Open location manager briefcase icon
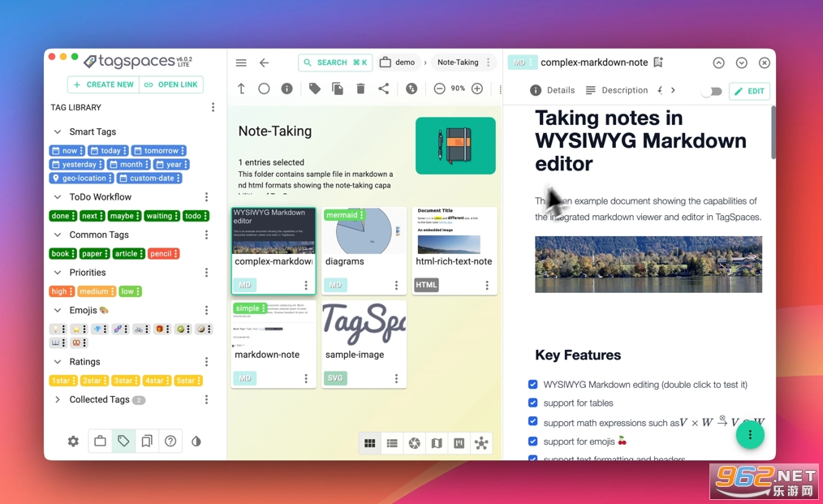 [x=101, y=441]
